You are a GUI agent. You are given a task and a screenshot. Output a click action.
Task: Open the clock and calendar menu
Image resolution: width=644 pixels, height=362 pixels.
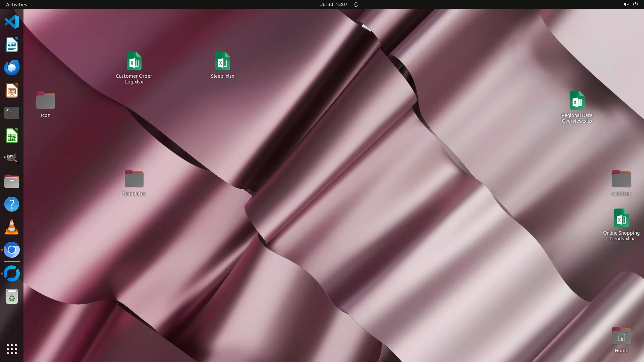(333, 4)
